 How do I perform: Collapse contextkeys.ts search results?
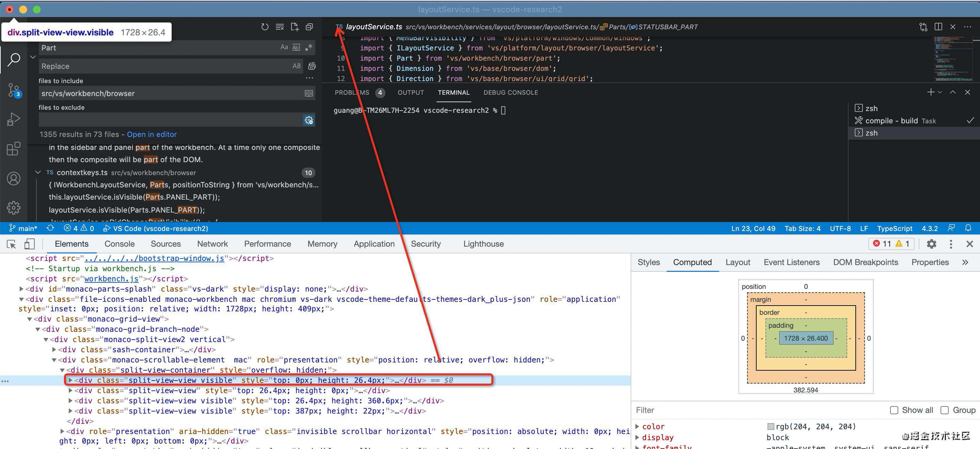38,172
